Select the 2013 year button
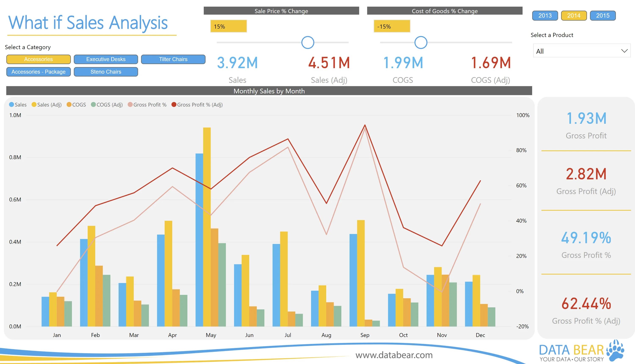The height and width of the screenshot is (364, 635). click(545, 15)
